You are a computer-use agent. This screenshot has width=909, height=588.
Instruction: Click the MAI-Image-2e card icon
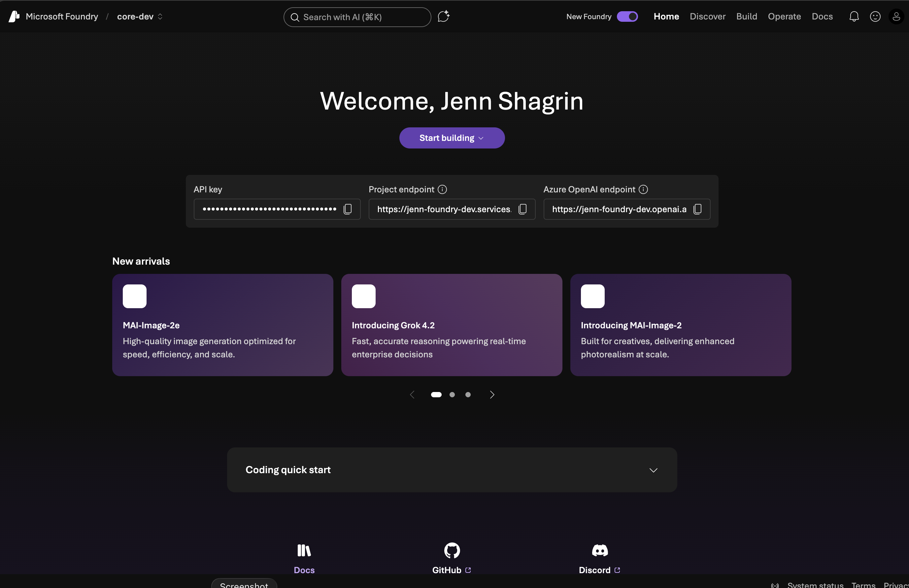click(134, 296)
